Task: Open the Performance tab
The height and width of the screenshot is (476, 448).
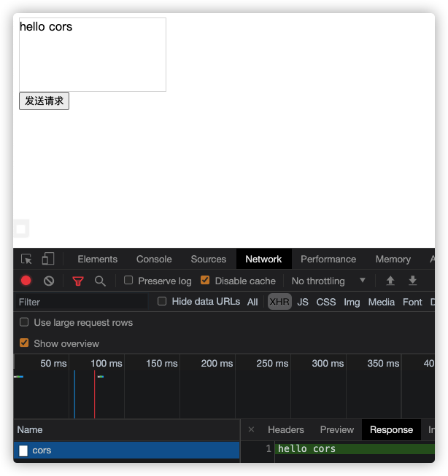Action: 328,260
